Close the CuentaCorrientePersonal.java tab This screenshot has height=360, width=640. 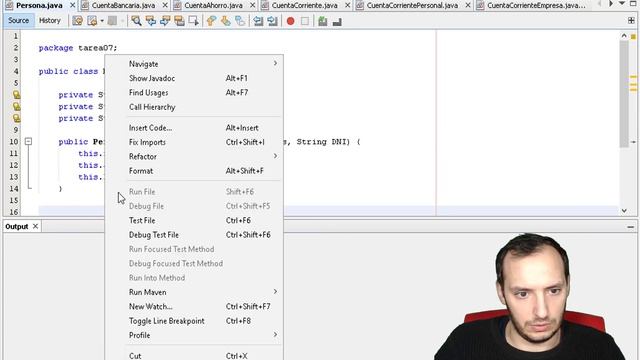468,5
